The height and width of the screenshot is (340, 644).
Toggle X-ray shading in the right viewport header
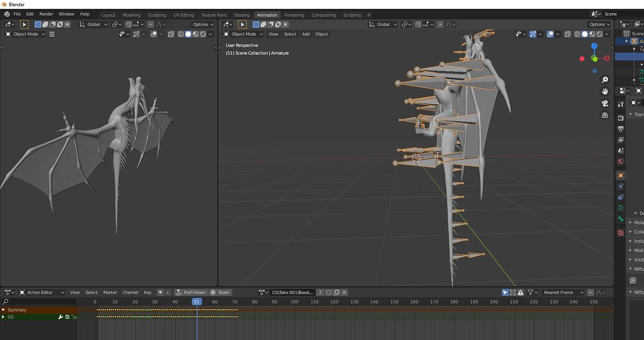click(x=567, y=34)
